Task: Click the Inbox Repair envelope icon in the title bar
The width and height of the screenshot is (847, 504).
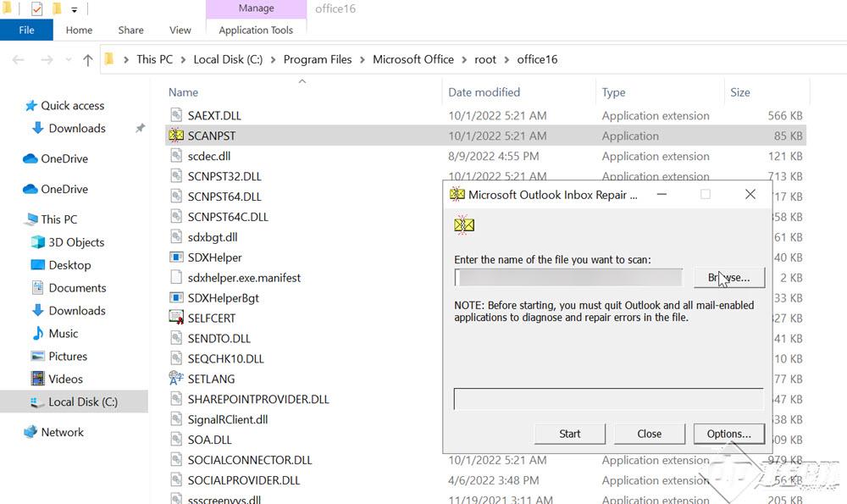Action: (457, 195)
